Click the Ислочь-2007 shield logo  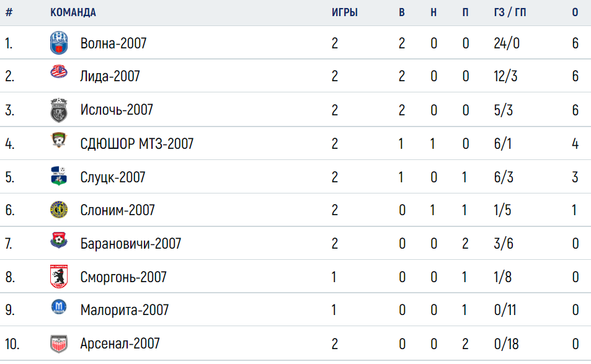click(59, 110)
